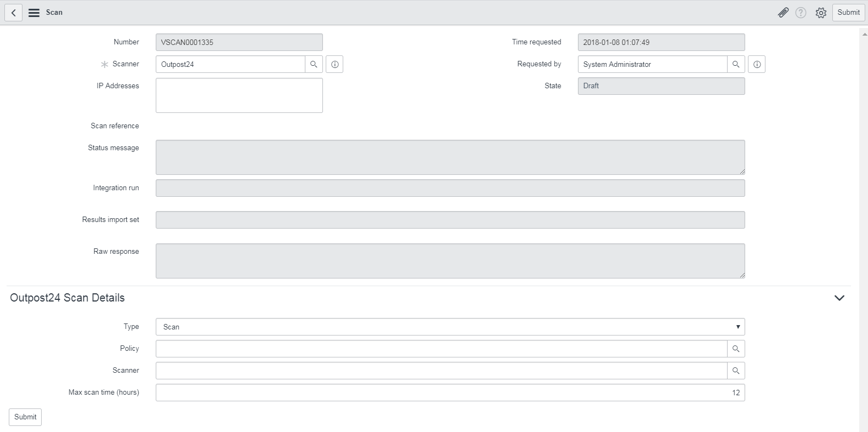The image size is (868, 432).
Task: Click the back arrow button
Action: (13, 13)
